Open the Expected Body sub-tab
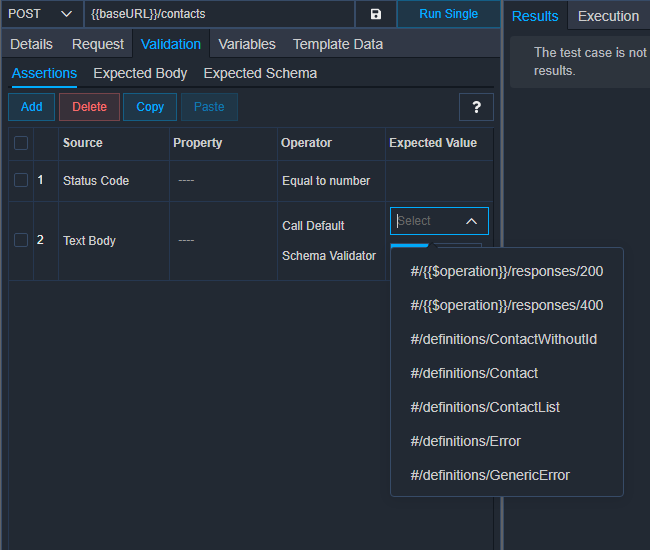The image size is (650, 550). [140, 73]
